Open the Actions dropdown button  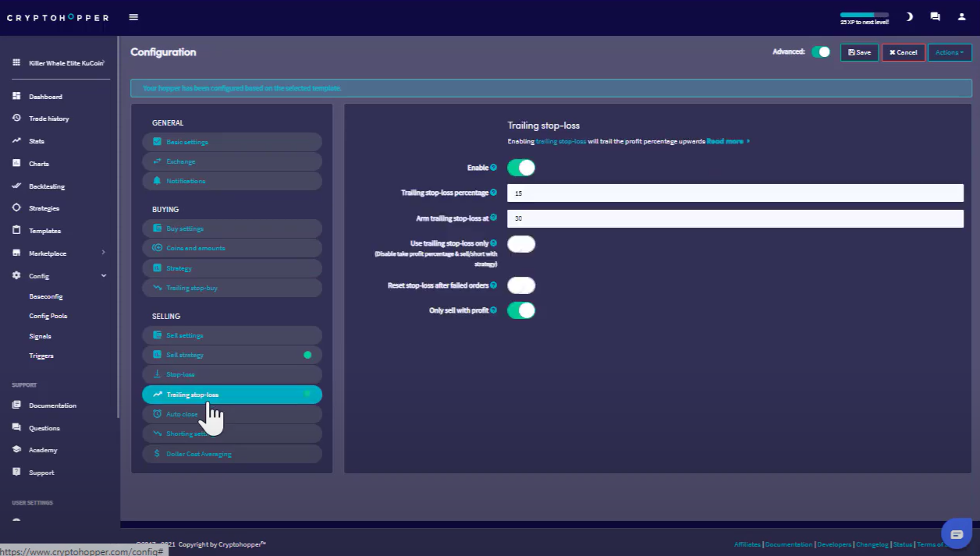tap(950, 52)
